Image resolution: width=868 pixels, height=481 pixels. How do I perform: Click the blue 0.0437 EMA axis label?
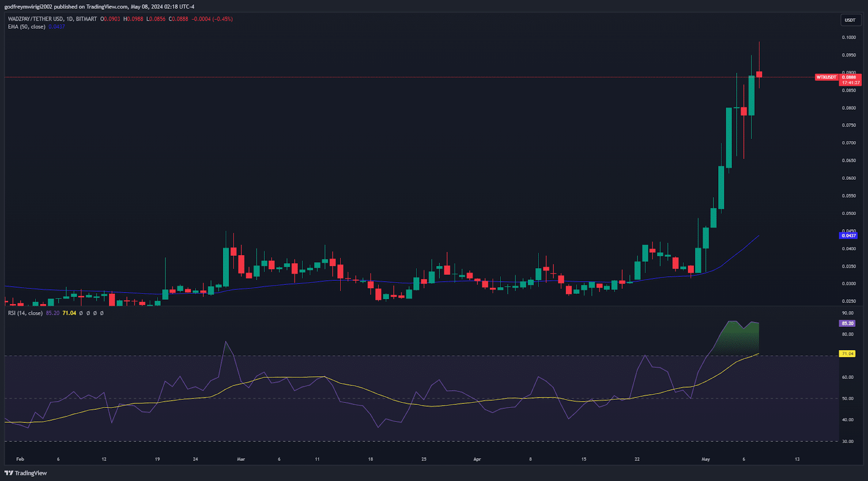[848, 236]
